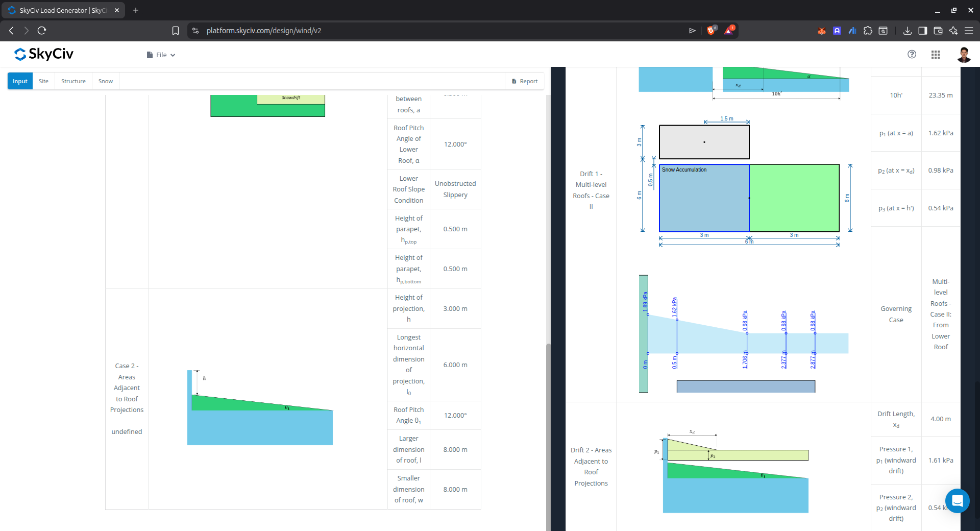Screen dimensions: 980x531
Task: Open the browser downloads icon
Action: pos(907,31)
